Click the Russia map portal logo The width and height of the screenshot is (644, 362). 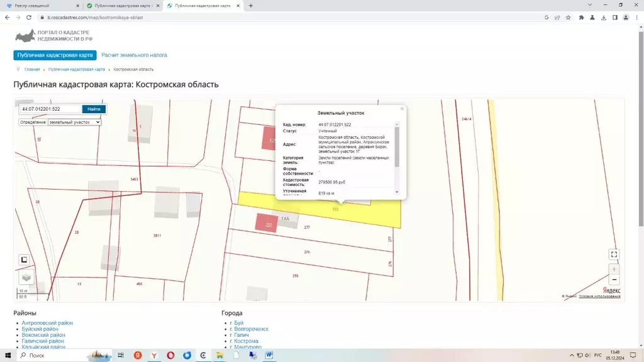25,36
